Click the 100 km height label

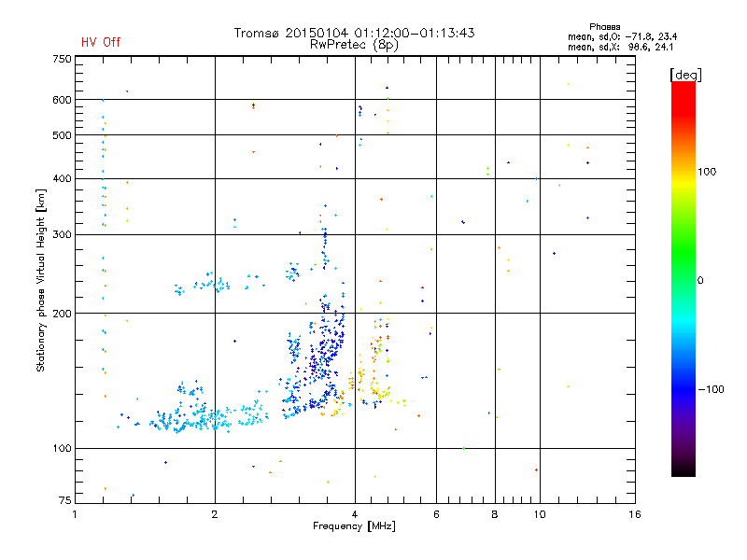coord(62,448)
